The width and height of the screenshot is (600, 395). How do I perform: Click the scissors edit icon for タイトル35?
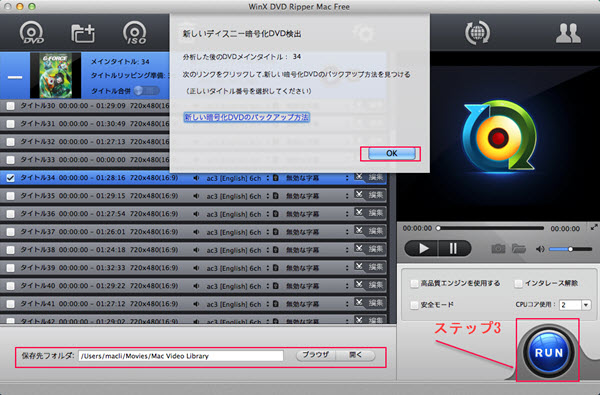click(x=359, y=194)
